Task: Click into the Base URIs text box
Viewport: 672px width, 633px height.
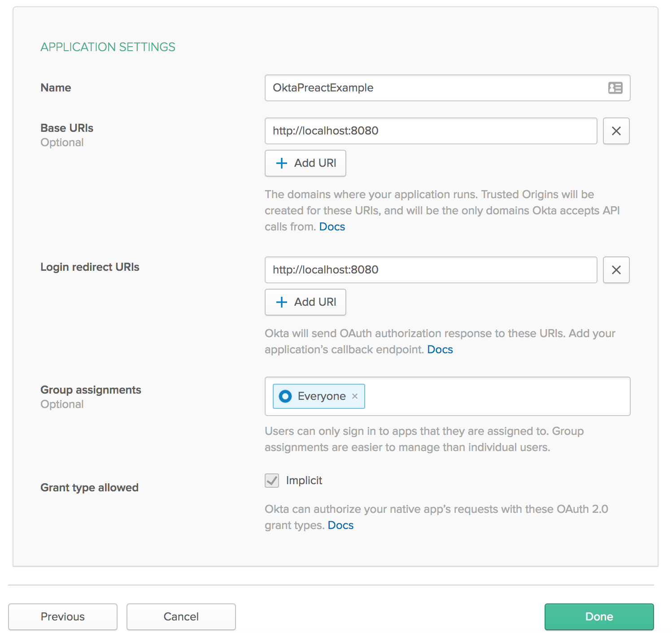Action: pos(431,131)
